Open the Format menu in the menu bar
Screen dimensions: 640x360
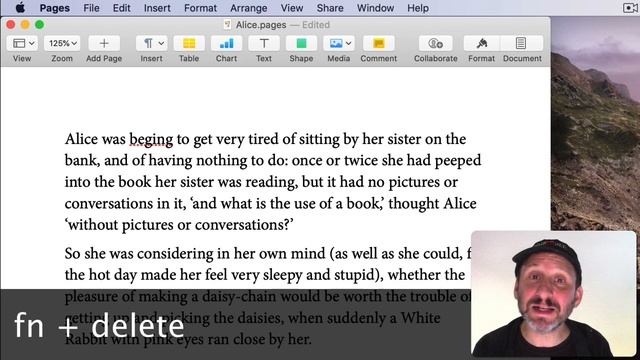pyautogui.click(x=200, y=8)
